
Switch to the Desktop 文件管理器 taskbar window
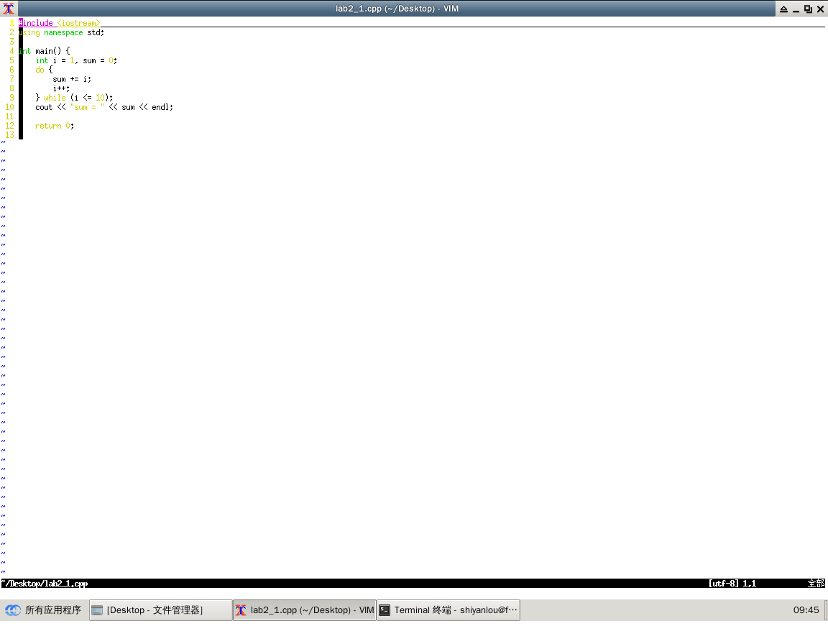[161, 610]
